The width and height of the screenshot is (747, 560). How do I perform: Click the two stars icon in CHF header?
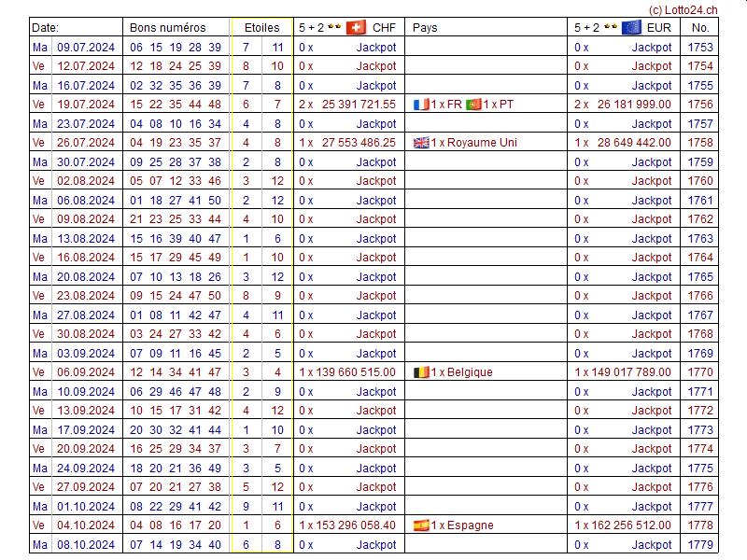click(x=334, y=27)
